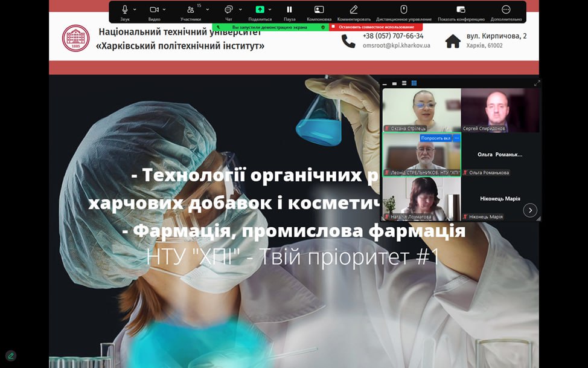Select Оксана Стрілець video tile
This screenshot has width=588, height=368.
(421, 110)
